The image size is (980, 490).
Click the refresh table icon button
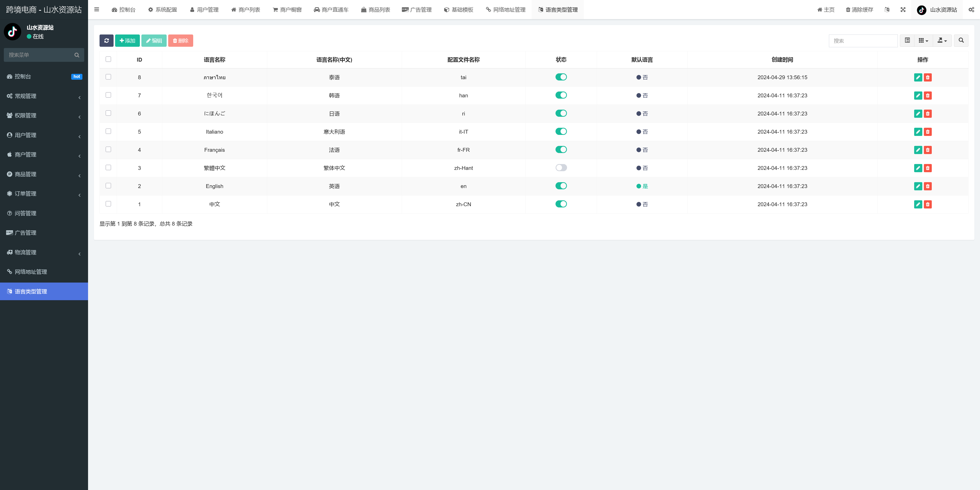(106, 41)
